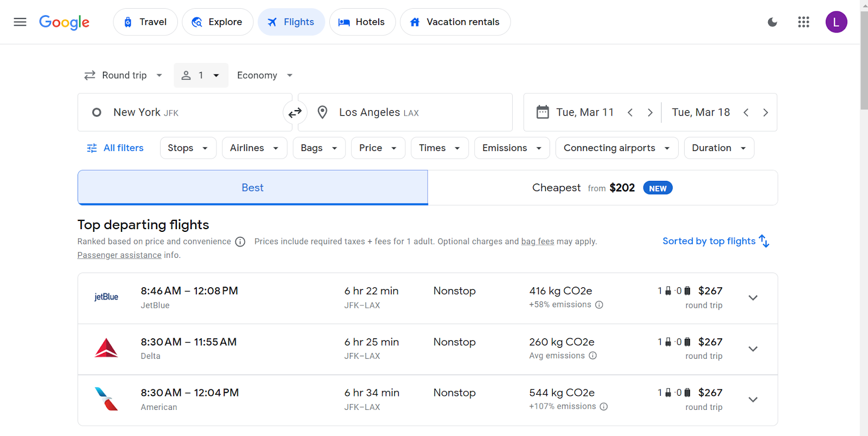Go to next day for departure date
This screenshot has width=868, height=436.
(x=650, y=112)
